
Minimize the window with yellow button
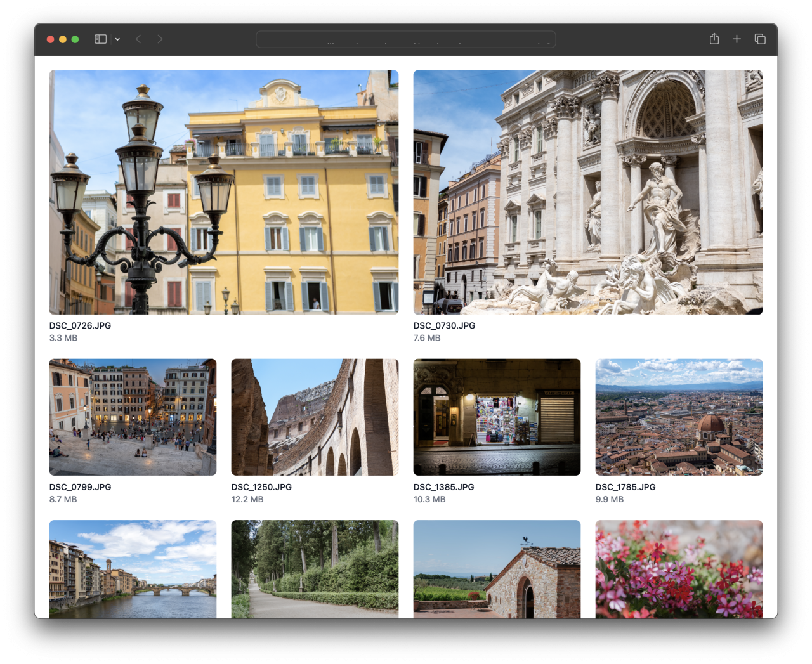click(63, 39)
